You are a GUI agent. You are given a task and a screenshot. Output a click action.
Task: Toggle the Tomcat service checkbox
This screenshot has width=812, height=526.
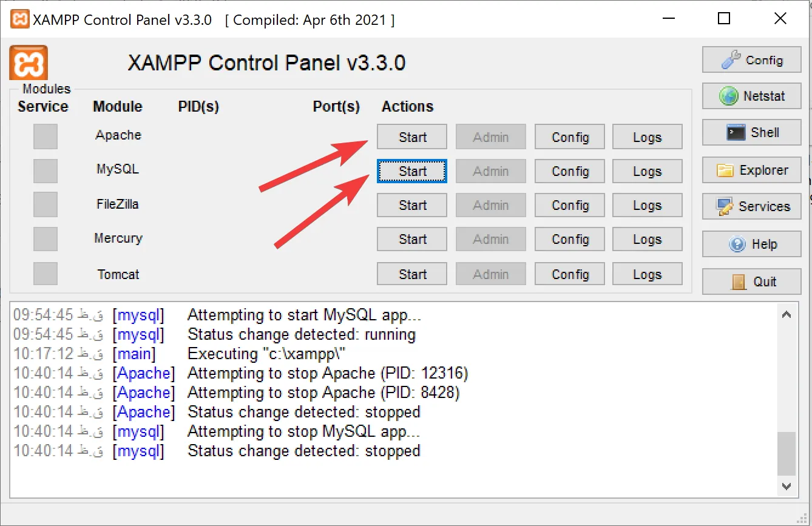click(x=46, y=274)
